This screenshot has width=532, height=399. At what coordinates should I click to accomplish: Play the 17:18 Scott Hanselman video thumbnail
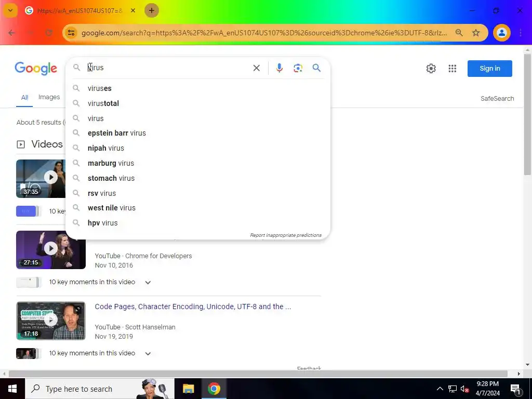coord(51,321)
